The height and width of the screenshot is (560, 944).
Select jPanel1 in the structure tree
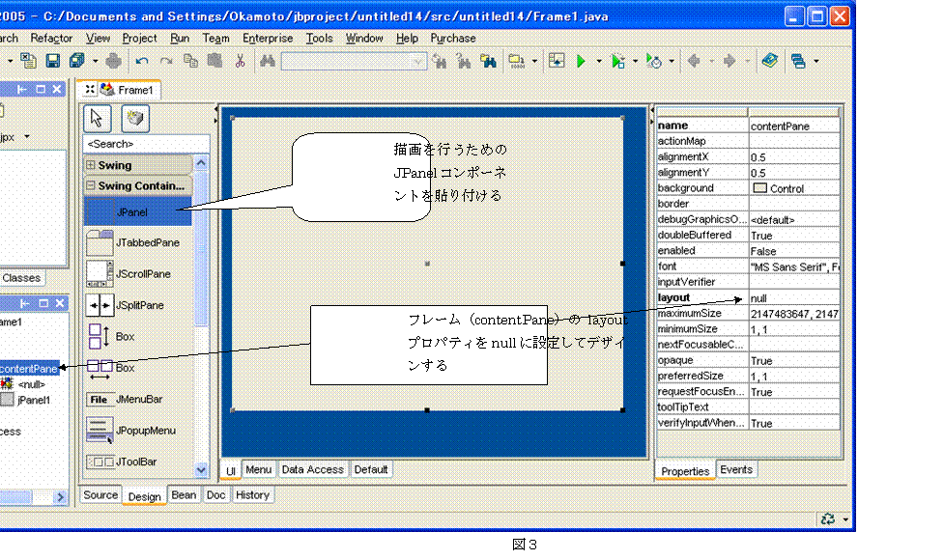coord(33,400)
